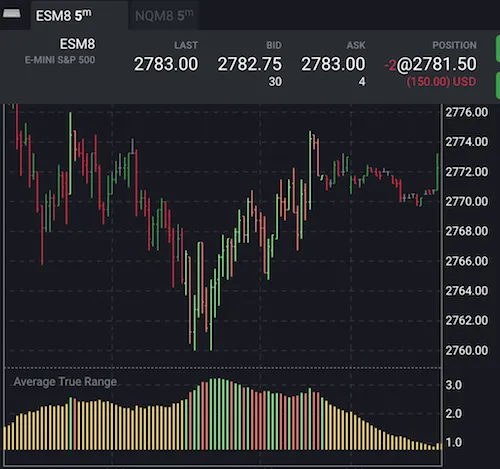Click the 2768.00 price axis label

(x=467, y=231)
